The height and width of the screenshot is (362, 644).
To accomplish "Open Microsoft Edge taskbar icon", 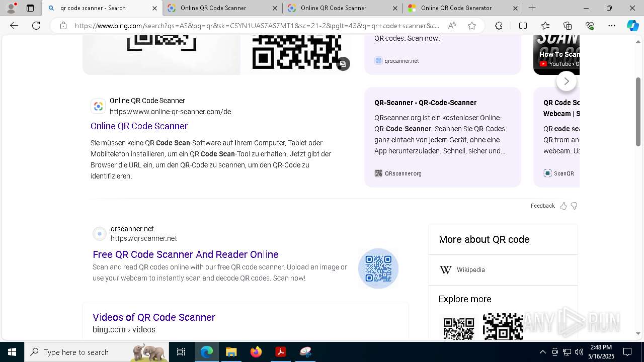I will click(x=207, y=352).
